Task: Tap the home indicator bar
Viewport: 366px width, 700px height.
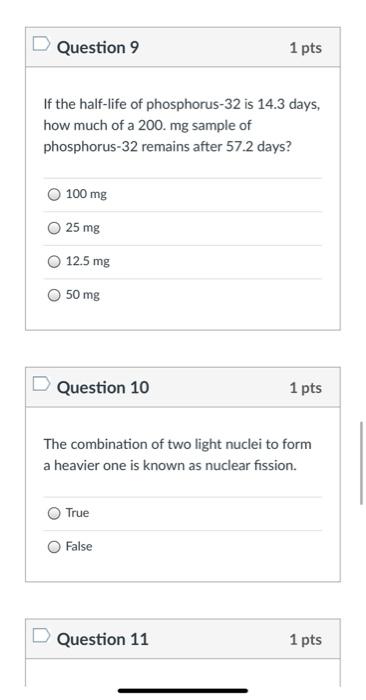Action: pyautogui.click(x=183, y=691)
